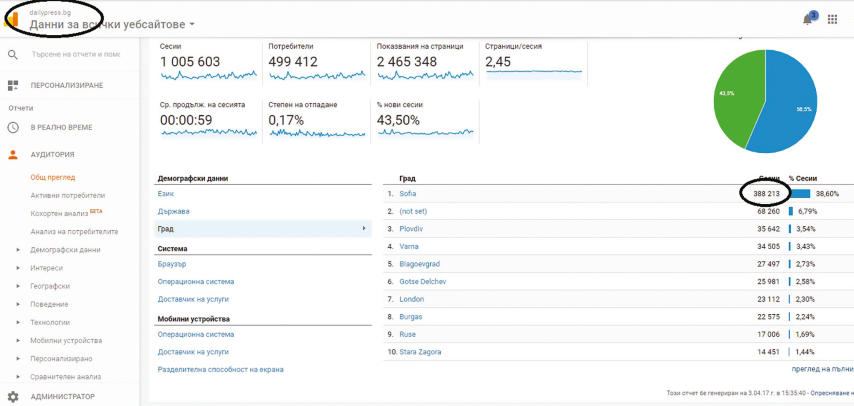Expand the Демографски данни sidebar section
Viewport: 854px width, 406px height.
18,250
